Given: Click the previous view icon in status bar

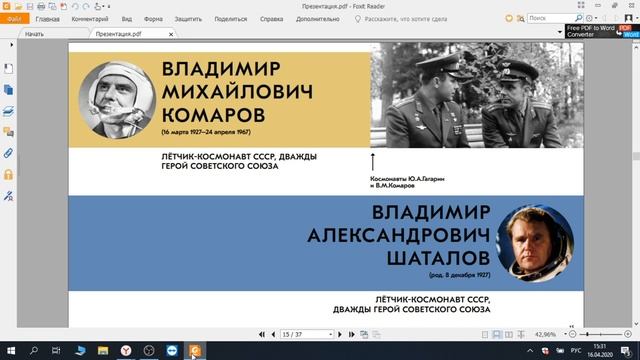Looking at the screenshot, I should (364, 334).
